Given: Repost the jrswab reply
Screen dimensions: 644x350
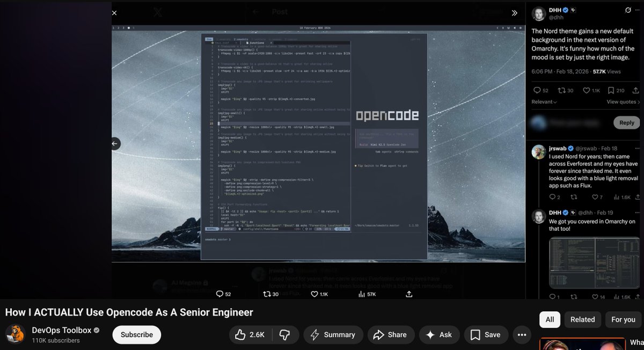Looking at the screenshot, I should point(574,198).
